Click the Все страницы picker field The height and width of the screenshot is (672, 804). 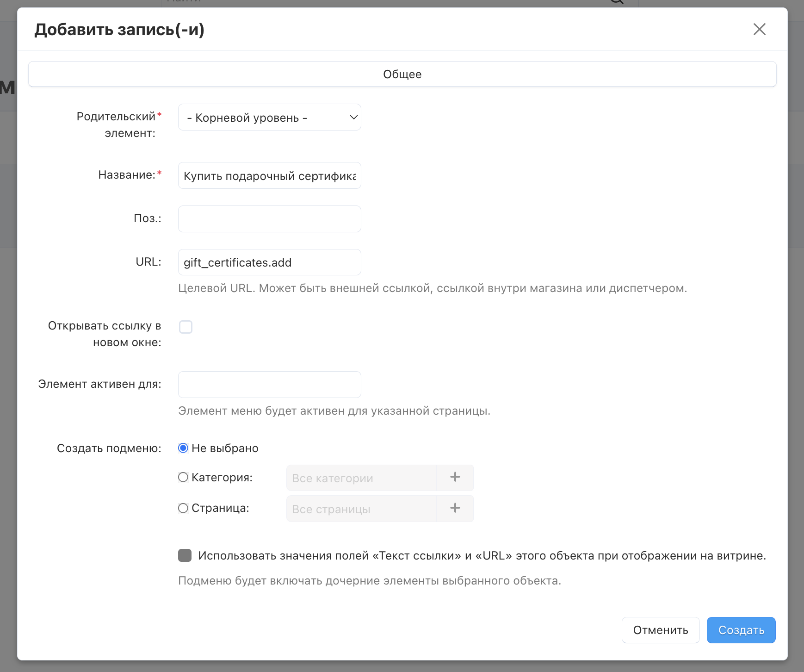(361, 509)
